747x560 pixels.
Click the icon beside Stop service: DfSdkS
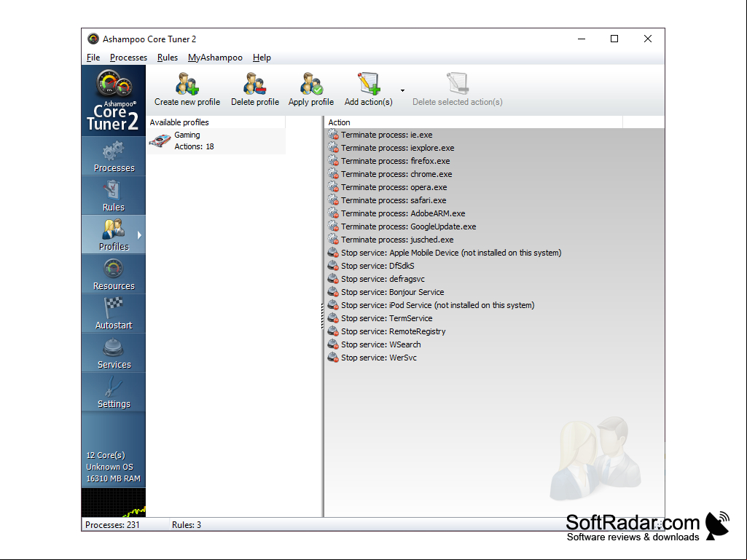(x=333, y=266)
